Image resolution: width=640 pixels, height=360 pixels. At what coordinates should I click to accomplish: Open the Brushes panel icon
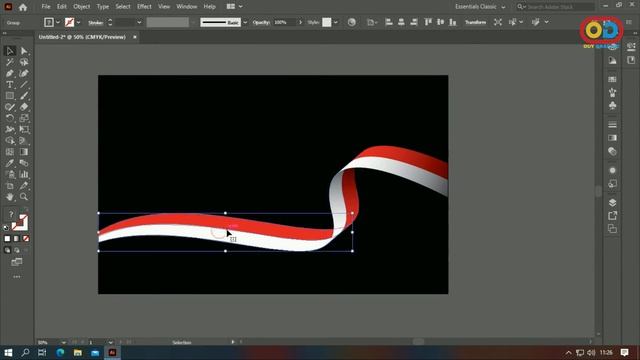[612, 93]
